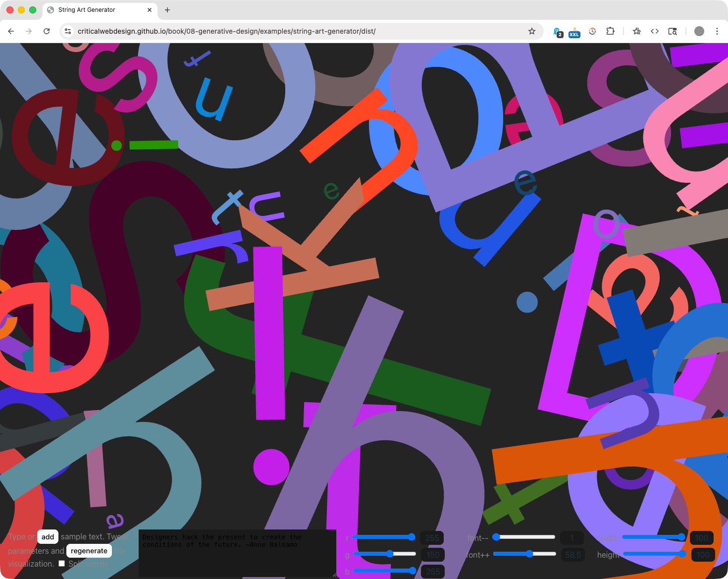
Task: Click the code brackets toolbar icon
Action: [654, 31]
